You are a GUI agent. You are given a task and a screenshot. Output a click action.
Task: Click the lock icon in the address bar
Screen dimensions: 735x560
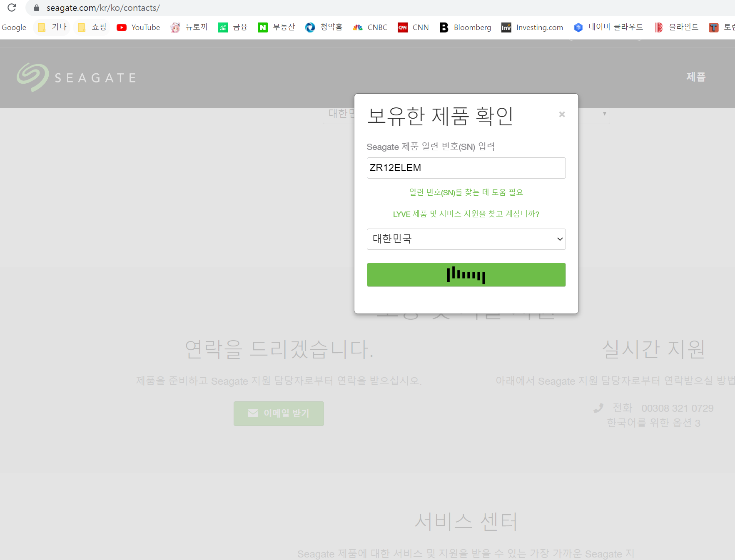point(37,8)
